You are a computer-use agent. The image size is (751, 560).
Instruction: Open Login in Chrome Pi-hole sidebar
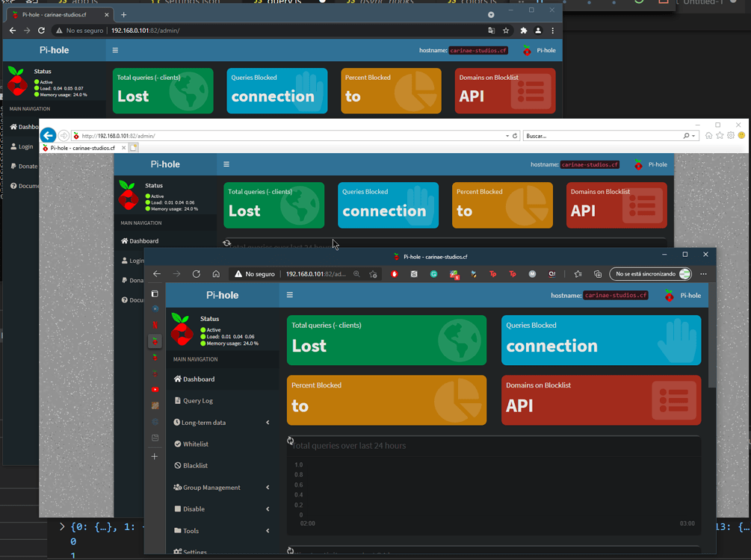[x=22, y=146]
